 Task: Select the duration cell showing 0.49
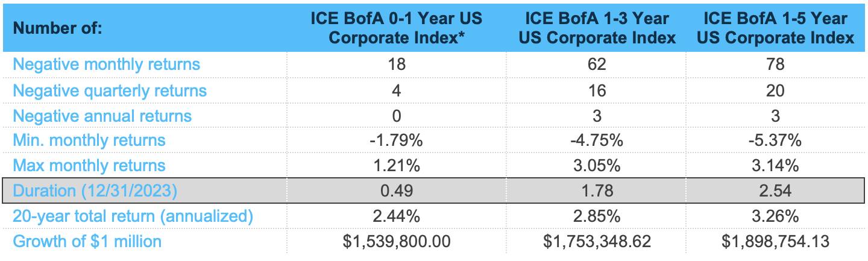coord(396,191)
